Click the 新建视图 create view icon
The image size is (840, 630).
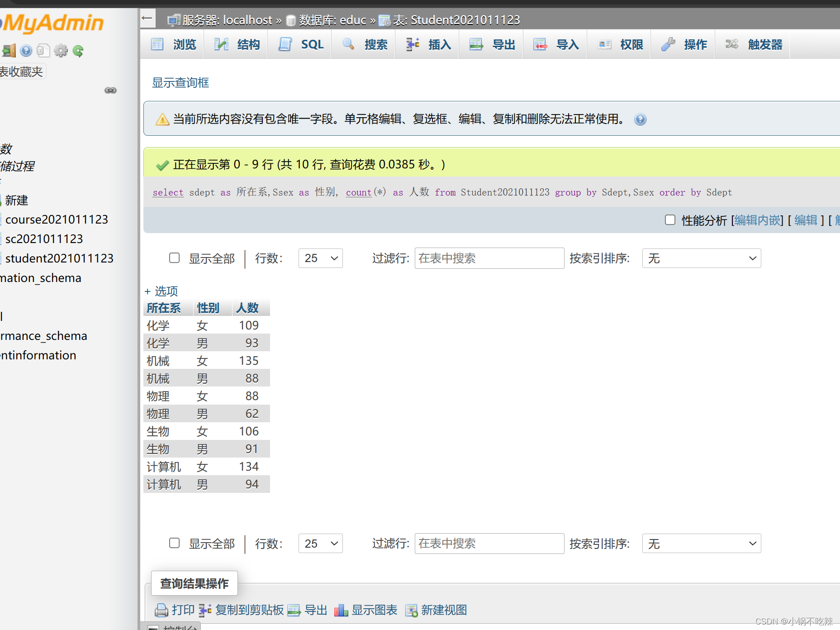(x=412, y=610)
